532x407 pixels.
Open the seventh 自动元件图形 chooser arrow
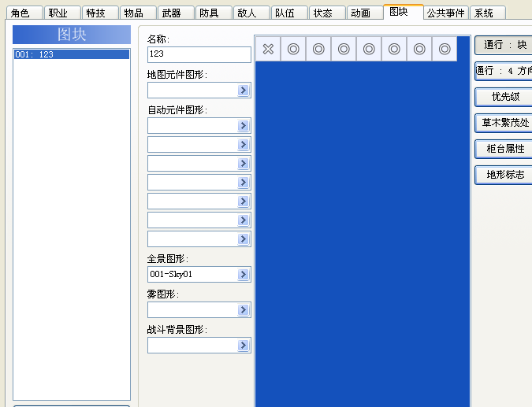tap(243, 239)
